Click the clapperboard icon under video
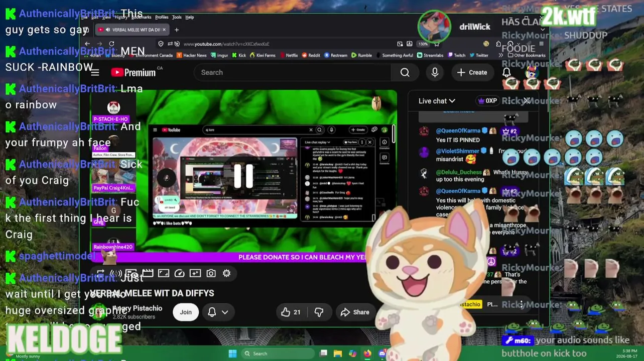The image size is (644, 361). click(148, 273)
